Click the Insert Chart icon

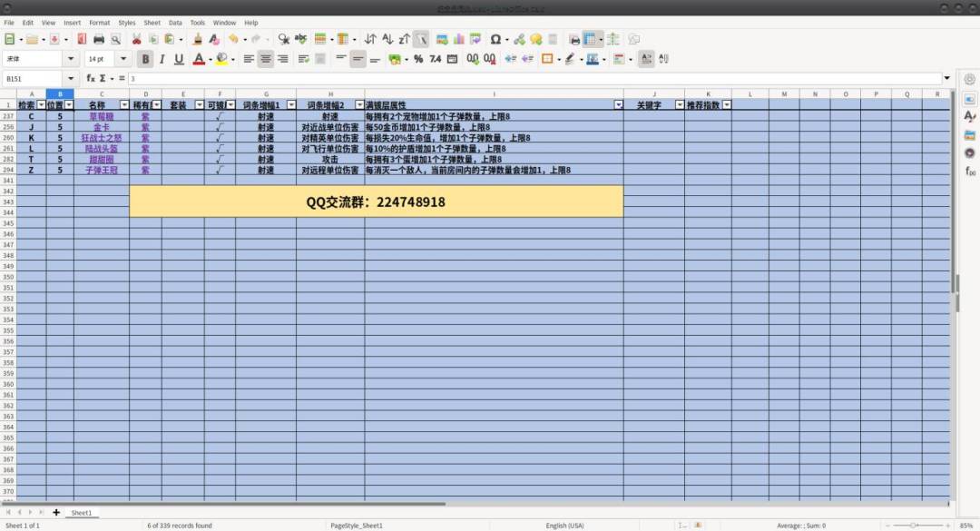(459, 39)
